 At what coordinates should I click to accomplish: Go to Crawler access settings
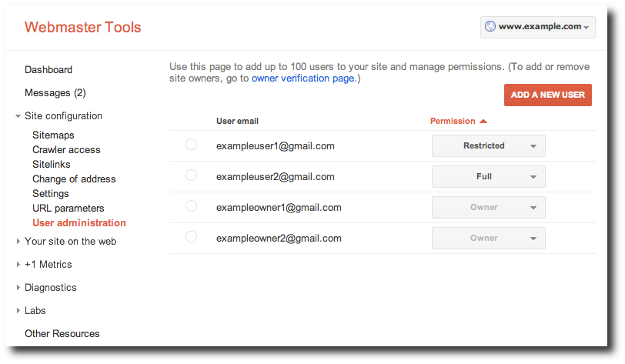[66, 149]
